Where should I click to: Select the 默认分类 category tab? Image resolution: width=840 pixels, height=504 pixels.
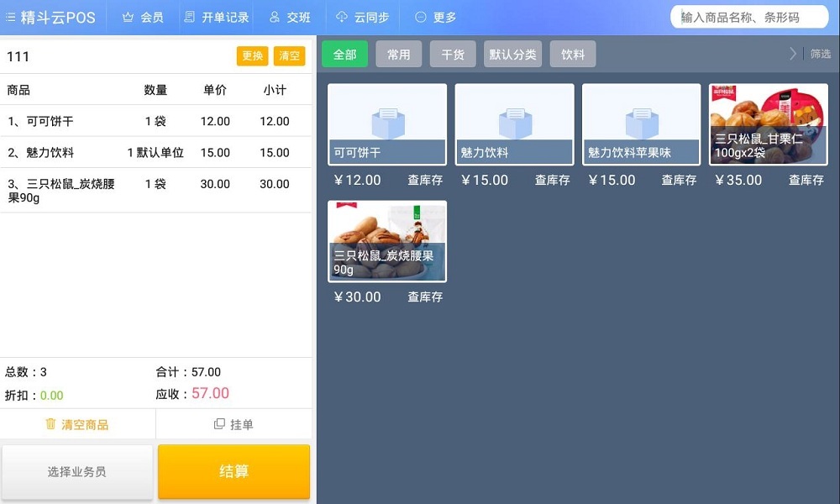point(512,54)
